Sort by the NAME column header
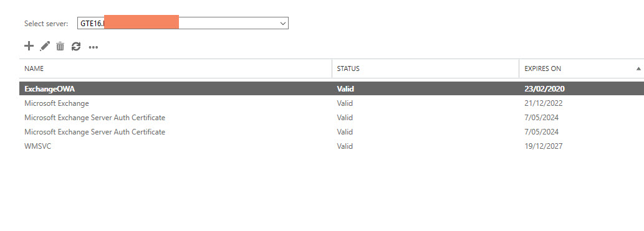Image resolution: width=644 pixels, height=231 pixels. (x=34, y=68)
